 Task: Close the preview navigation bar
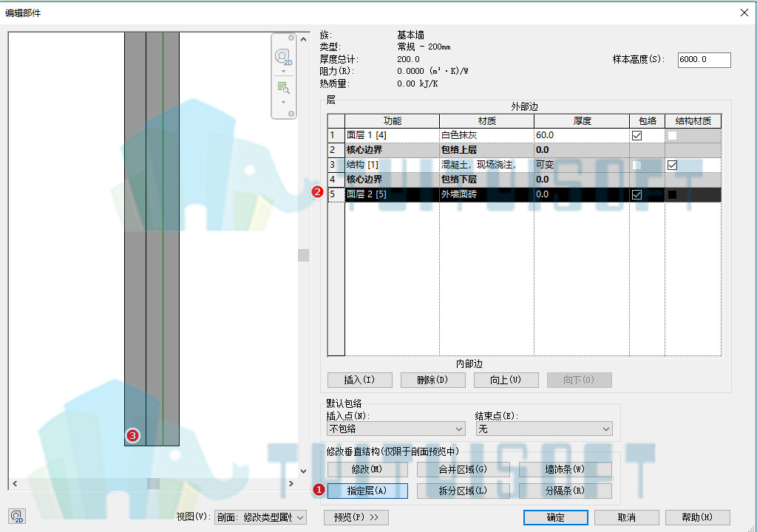[x=291, y=38]
